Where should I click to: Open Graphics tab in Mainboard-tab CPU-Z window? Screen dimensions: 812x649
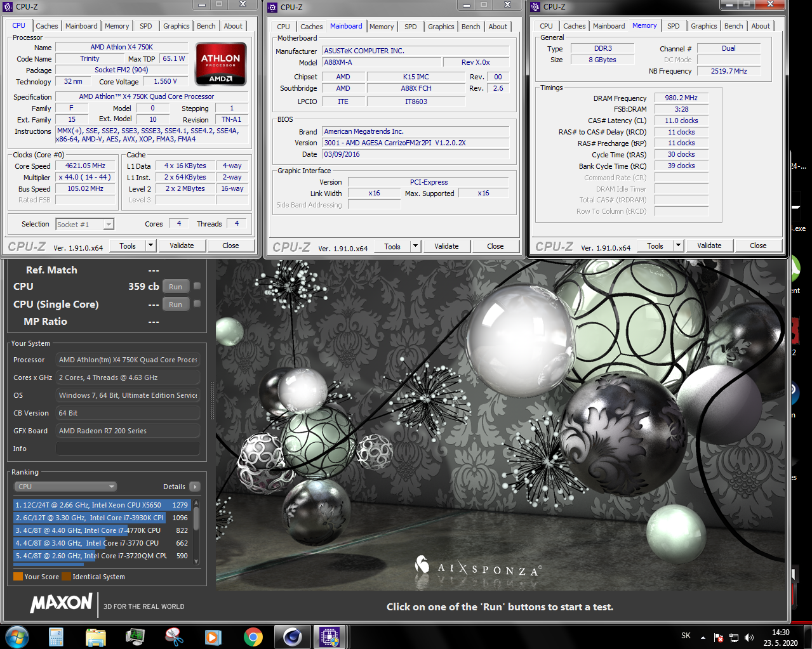click(441, 27)
